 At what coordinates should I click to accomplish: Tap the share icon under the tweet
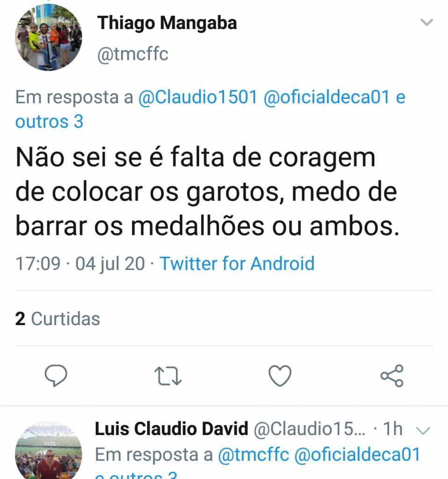pyautogui.click(x=392, y=376)
